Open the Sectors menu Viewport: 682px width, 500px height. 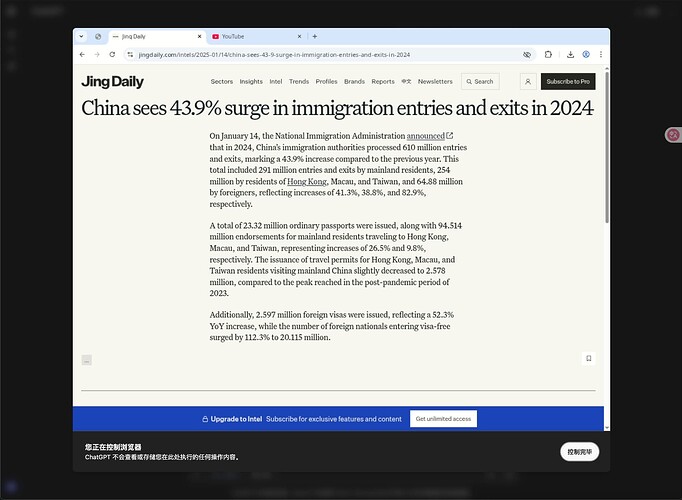222,82
